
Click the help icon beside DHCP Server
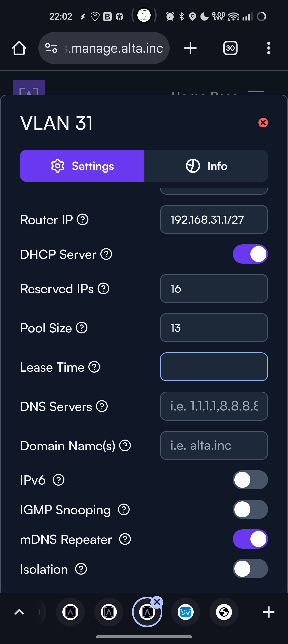tap(106, 254)
